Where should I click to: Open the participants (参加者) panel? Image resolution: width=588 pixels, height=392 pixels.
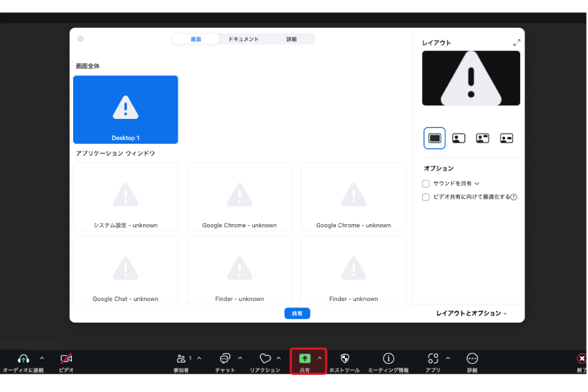181,359
